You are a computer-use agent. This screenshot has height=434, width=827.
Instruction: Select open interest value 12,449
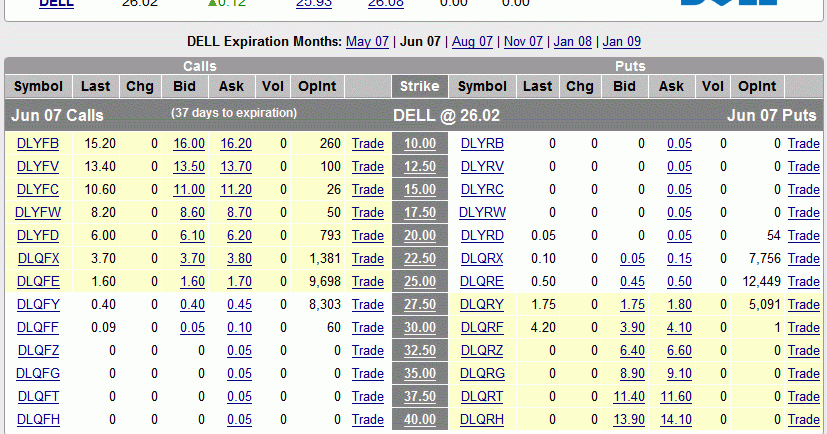pyautogui.click(x=761, y=282)
